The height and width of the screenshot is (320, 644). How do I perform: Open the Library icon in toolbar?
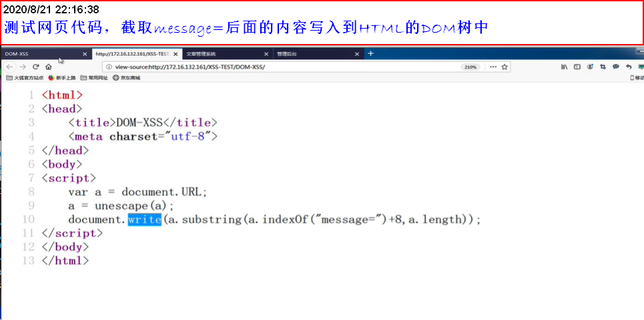[565, 67]
